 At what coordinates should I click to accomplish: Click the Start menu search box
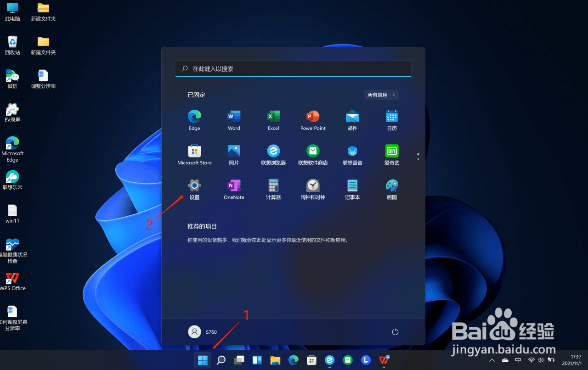(293, 68)
